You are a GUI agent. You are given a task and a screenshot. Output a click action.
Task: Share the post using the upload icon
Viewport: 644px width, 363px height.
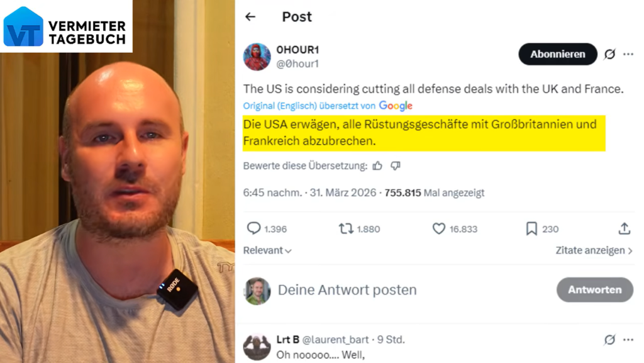pyautogui.click(x=625, y=228)
